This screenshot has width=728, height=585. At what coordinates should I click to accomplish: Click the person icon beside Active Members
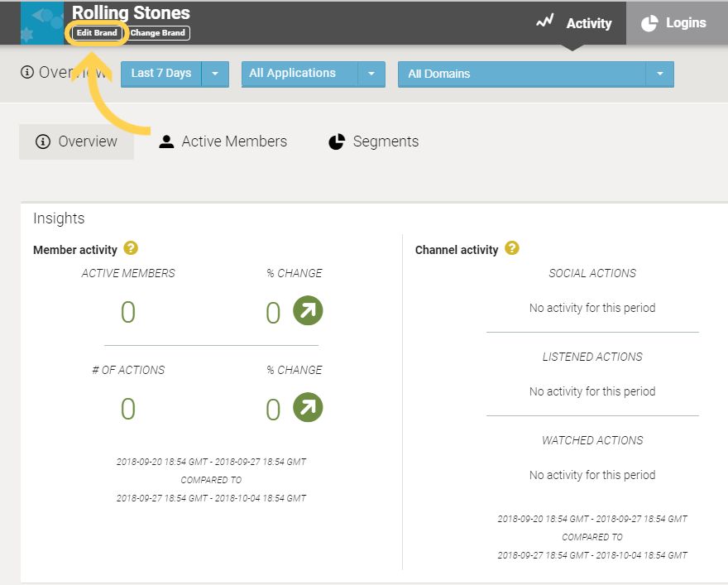coord(166,141)
